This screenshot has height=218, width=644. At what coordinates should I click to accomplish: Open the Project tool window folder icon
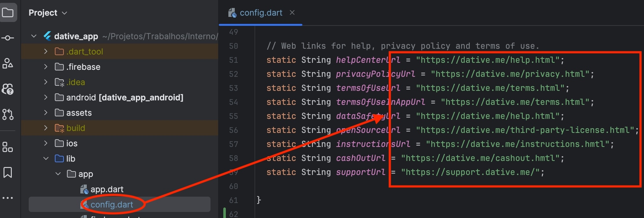(8, 13)
